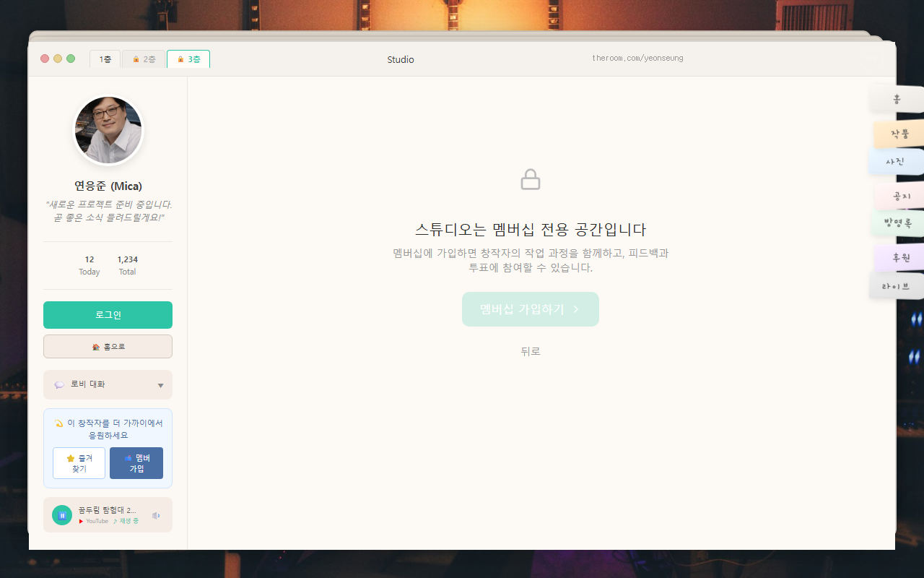Open the 사진 (photos) side tab

pos(895,161)
